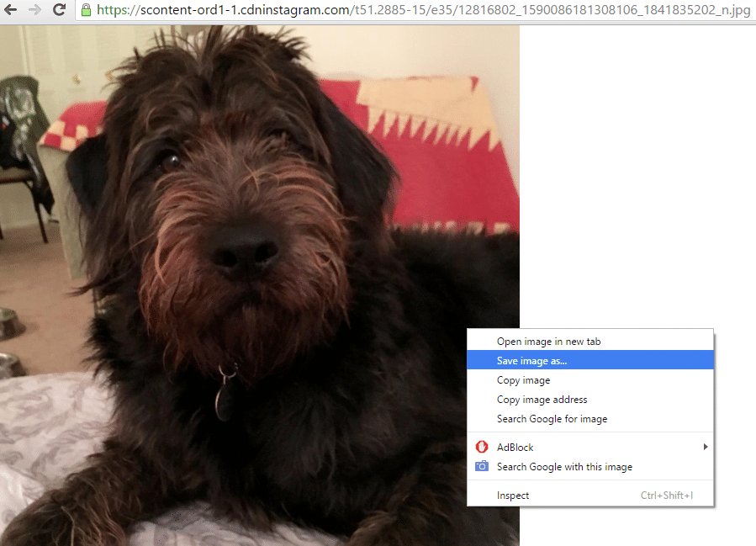Choose Open image in new tab
Image resolution: width=756 pixels, height=546 pixels.
coord(590,342)
